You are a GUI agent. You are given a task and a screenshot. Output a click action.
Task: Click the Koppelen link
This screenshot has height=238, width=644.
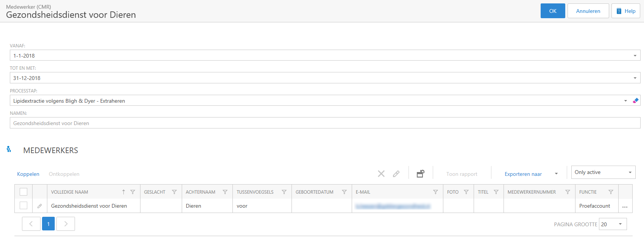[x=28, y=174]
